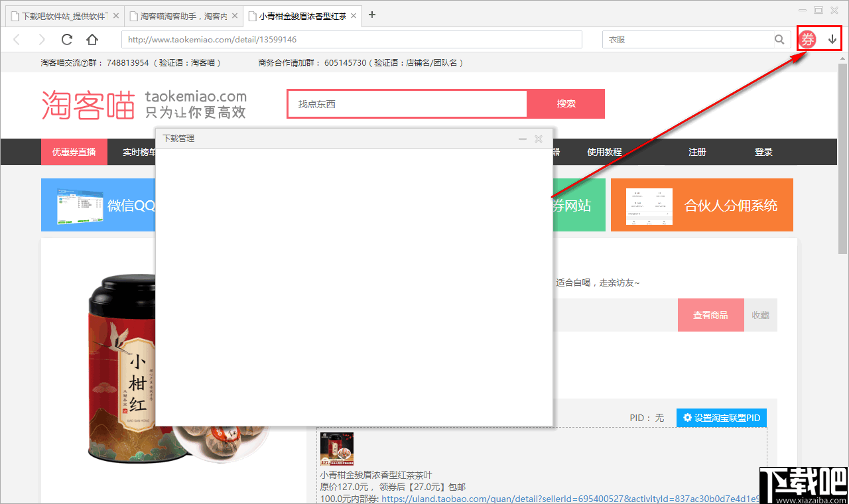Focus the browser address bar
The image size is (849, 504).
point(352,40)
